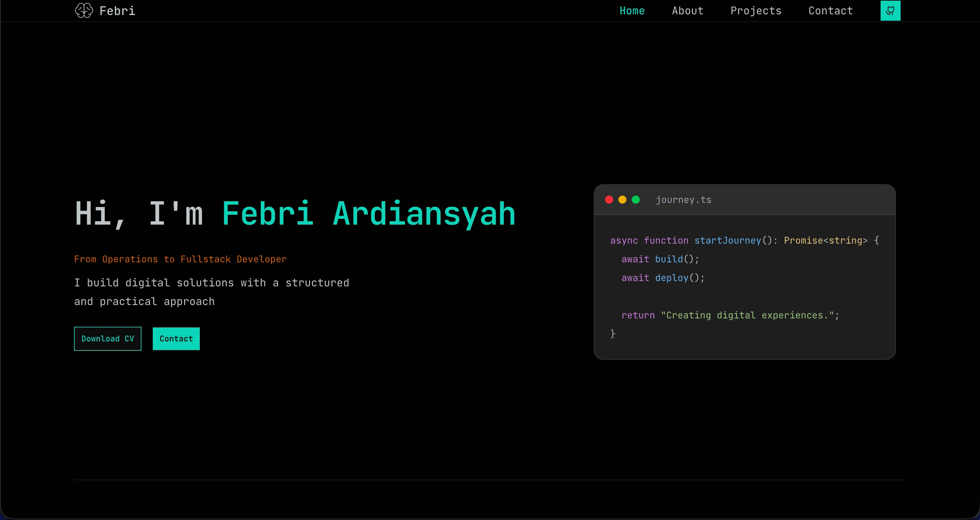Click the Download CV button
The image size is (980, 520).
click(x=108, y=339)
